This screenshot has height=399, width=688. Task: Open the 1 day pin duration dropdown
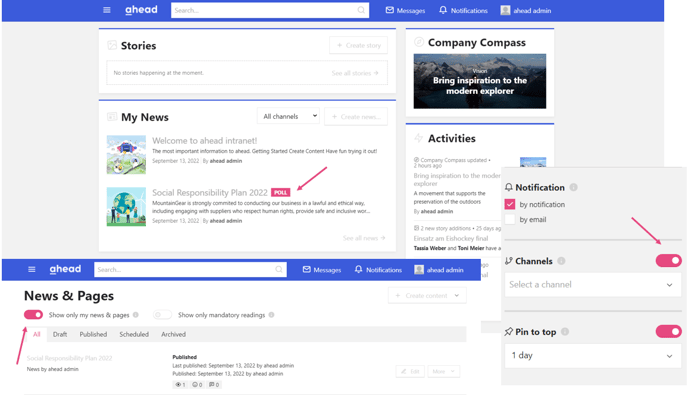(593, 356)
